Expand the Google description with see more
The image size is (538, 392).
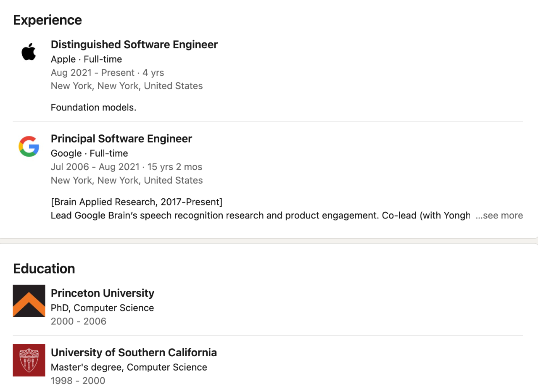pos(499,216)
